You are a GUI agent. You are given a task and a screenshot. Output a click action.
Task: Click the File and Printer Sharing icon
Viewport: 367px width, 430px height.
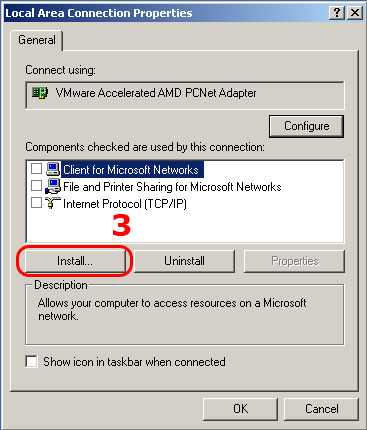point(53,186)
